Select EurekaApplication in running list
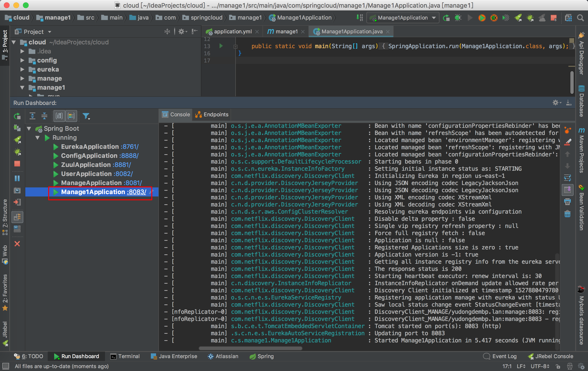Screen dimensions: 588x371 point(90,147)
